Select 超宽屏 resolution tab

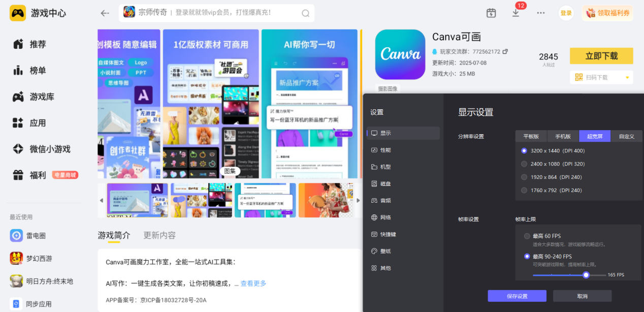coord(595,136)
